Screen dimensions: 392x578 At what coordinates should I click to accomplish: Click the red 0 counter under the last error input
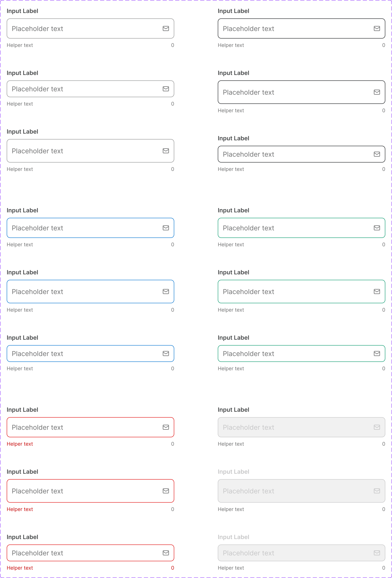coord(172,568)
